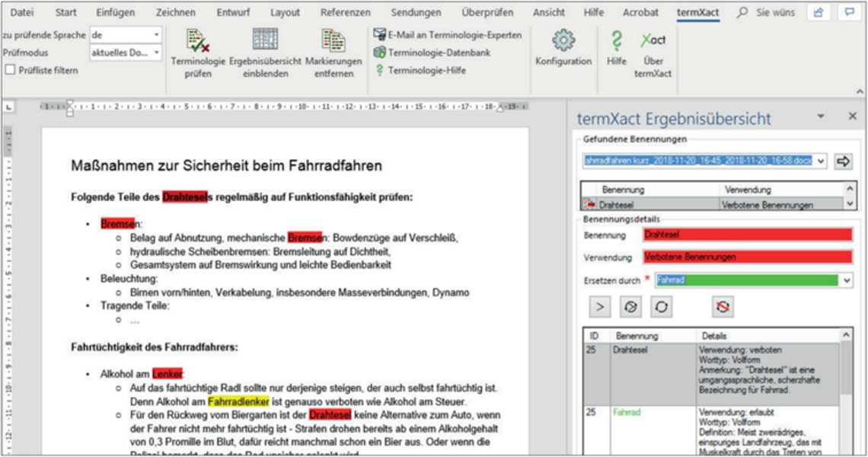This screenshot has height=457, width=868.
Task: Click green Fahrrad replacement field
Action: click(x=748, y=280)
